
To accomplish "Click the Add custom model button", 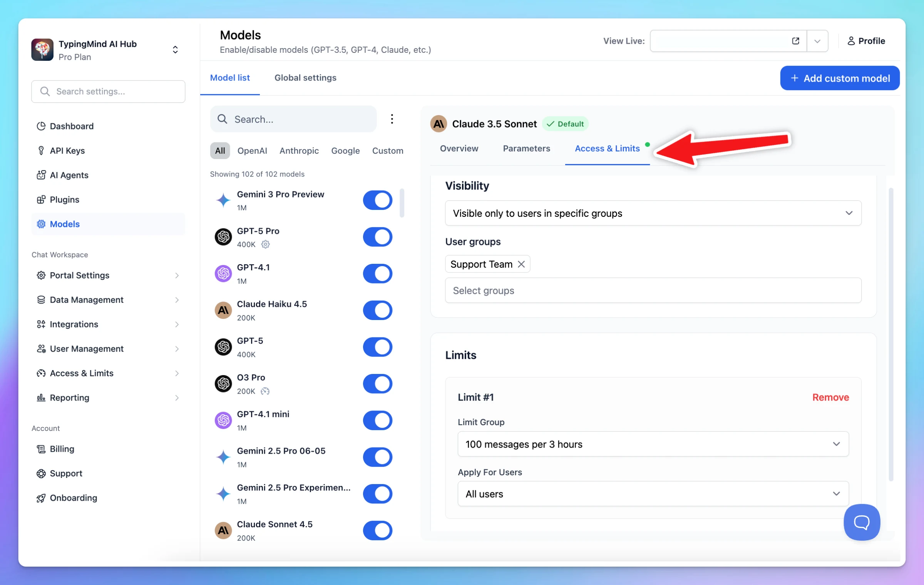I will [840, 78].
